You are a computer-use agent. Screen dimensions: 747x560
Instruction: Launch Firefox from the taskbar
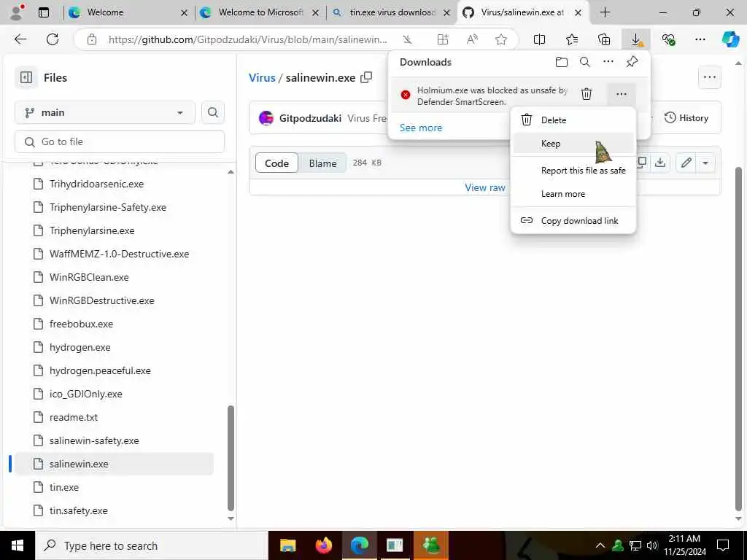coord(323,545)
